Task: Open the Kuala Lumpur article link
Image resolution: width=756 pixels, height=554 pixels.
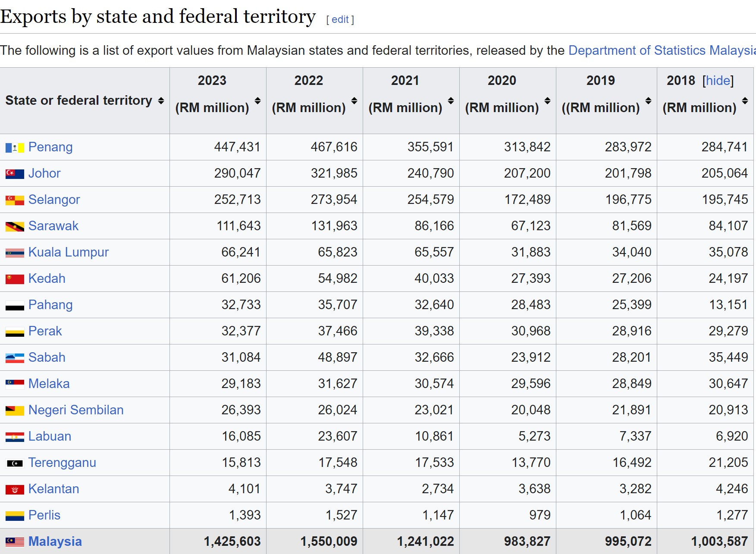Action: tap(68, 252)
